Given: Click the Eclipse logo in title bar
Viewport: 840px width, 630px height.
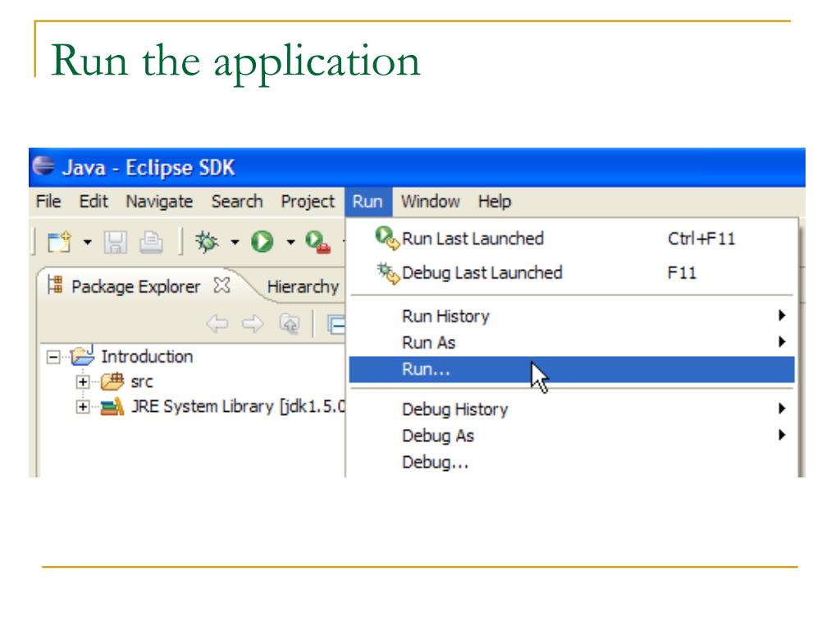Looking at the screenshot, I should pyautogui.click(x=43, y=166).
